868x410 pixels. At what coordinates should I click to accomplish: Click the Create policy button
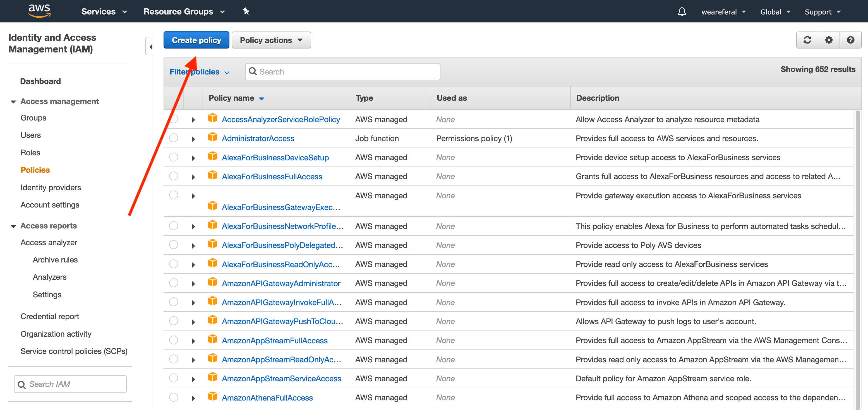[x=196, y=40]
